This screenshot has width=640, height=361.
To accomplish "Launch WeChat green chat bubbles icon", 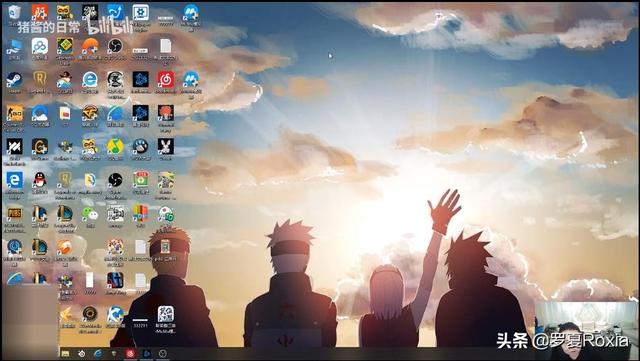I will (x=90, y=214).
